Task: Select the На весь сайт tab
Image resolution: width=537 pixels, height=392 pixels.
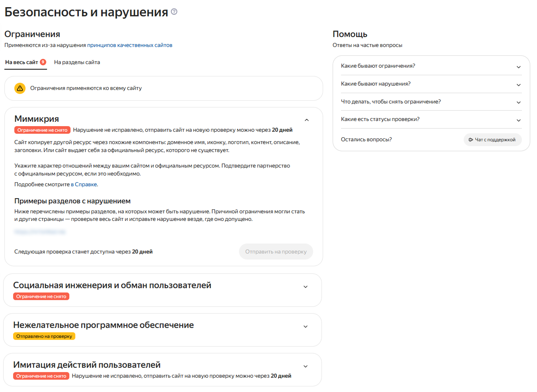Action: (22, 62)
